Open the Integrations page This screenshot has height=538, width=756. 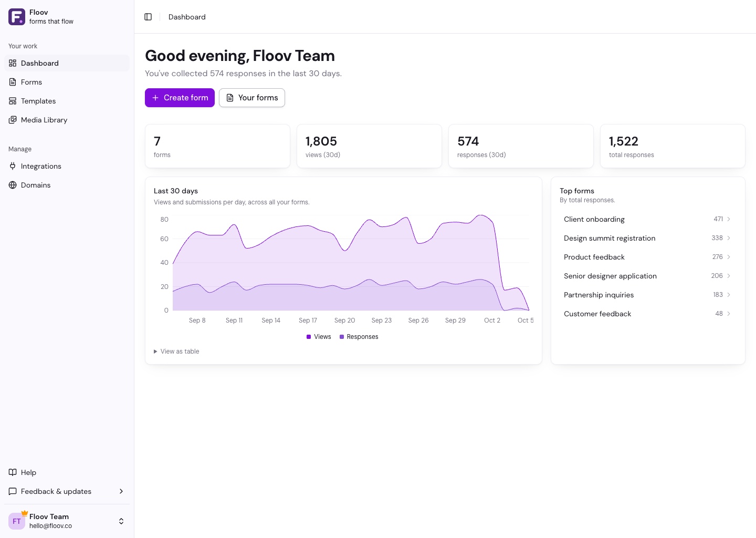pos(67,166)
